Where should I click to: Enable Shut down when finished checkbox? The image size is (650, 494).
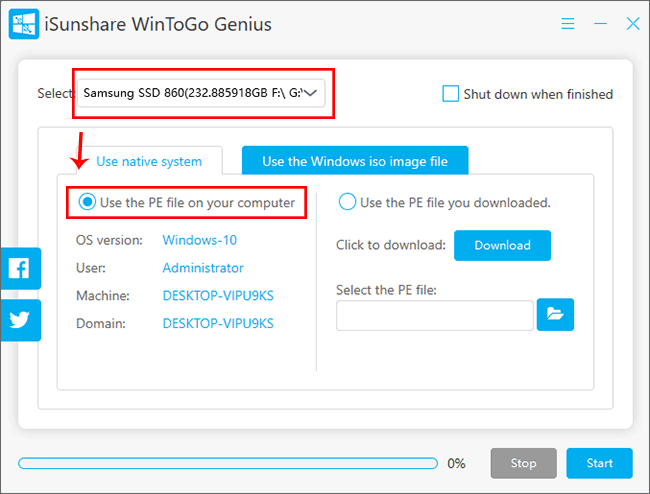point(450,94)
